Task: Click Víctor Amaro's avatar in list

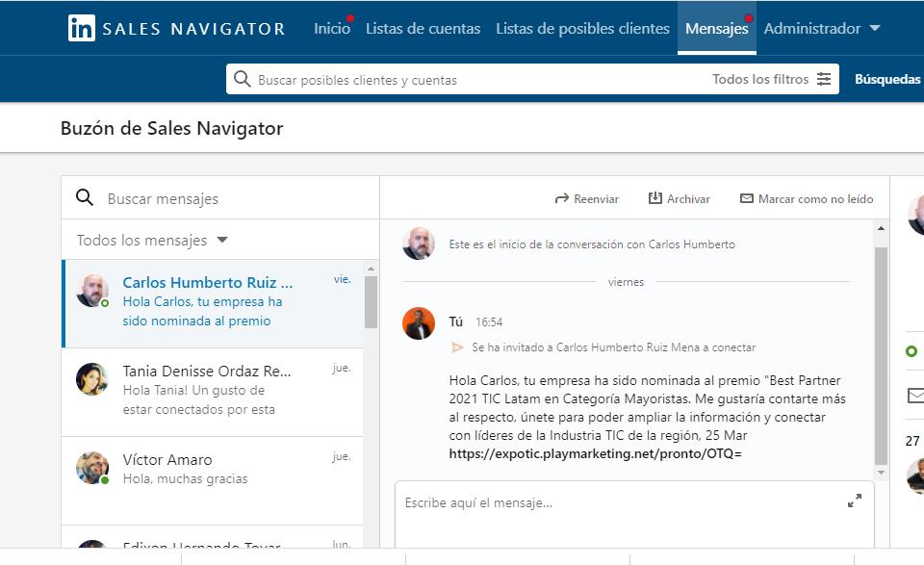Action: (92, 468)
